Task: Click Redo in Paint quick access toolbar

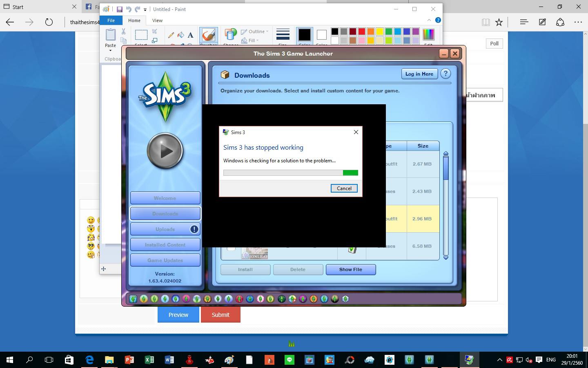Action: 138,9
